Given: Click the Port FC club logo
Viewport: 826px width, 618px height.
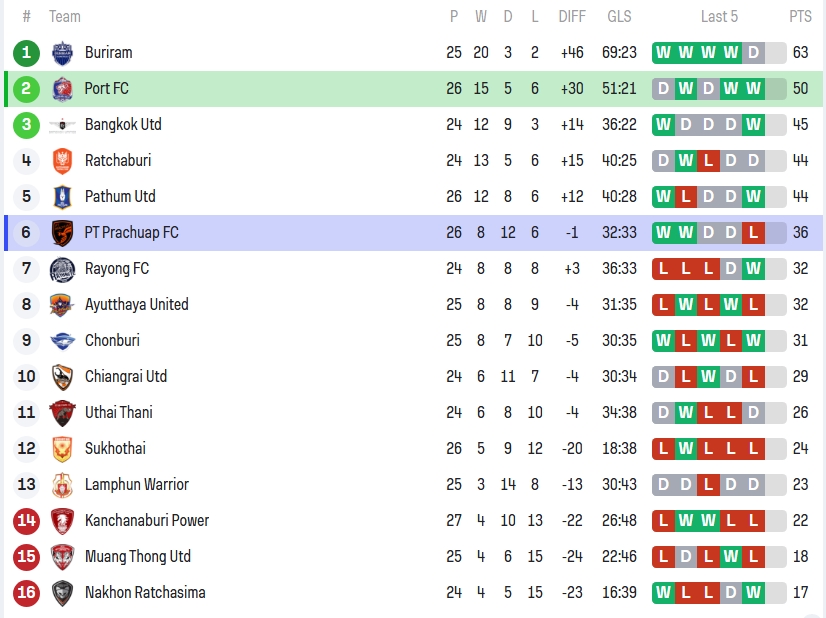Looking at the screenshot, I should point(62,89).
